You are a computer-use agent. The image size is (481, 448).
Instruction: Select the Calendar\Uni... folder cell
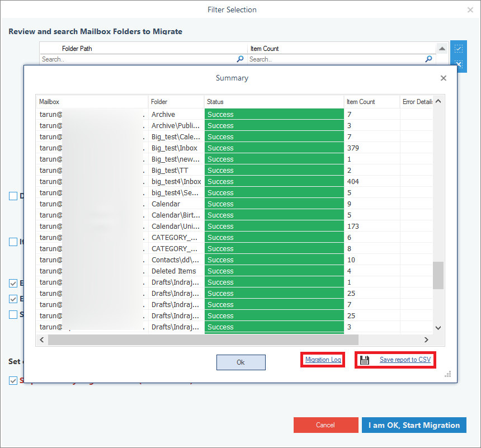click(176, 227)
